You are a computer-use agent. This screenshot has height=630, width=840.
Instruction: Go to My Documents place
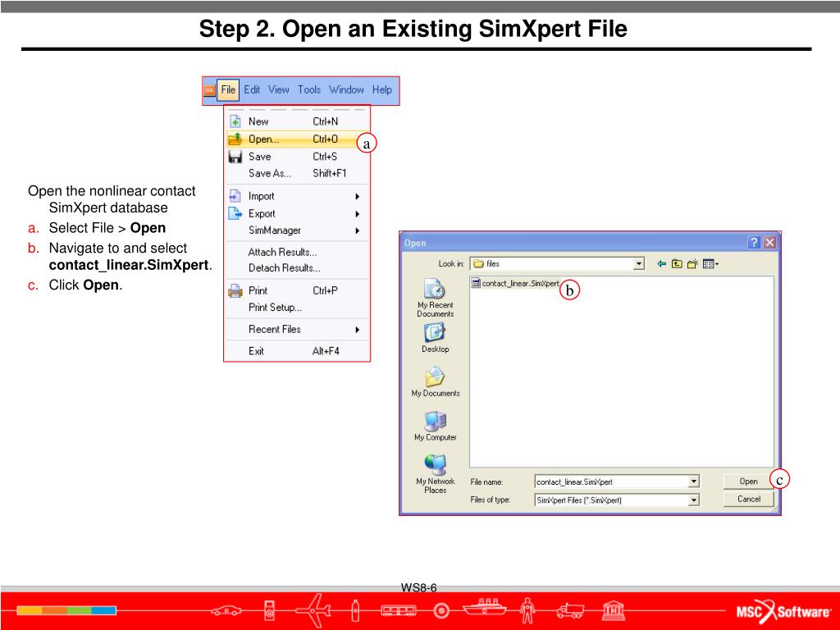[x=436, y=381]
